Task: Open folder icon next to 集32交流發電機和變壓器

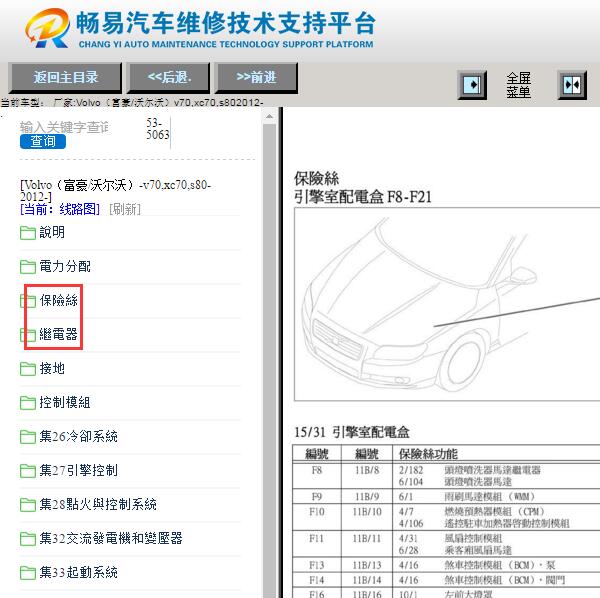Action: [x=28, y=539]
